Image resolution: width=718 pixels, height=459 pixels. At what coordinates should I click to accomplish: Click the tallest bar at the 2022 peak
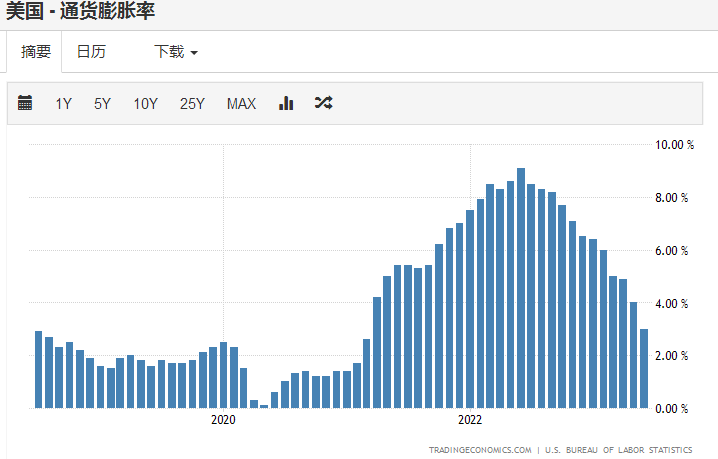click(x=521, y=288)
